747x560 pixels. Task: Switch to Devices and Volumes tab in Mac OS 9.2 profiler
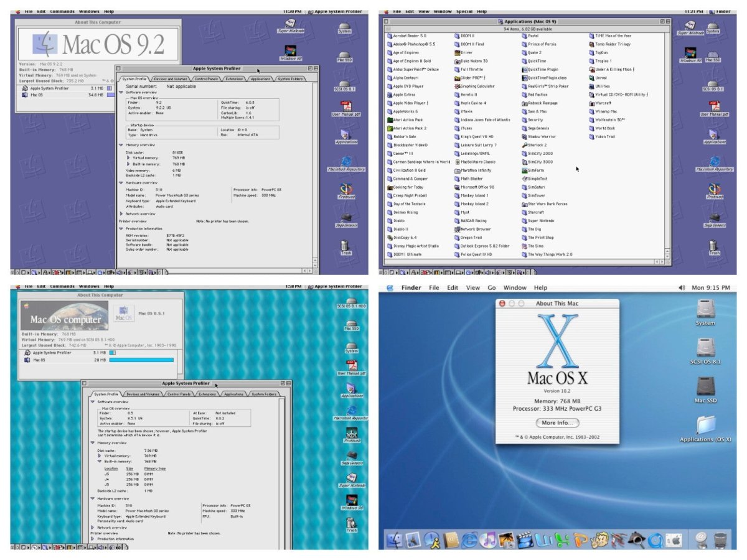pos(171,79)
